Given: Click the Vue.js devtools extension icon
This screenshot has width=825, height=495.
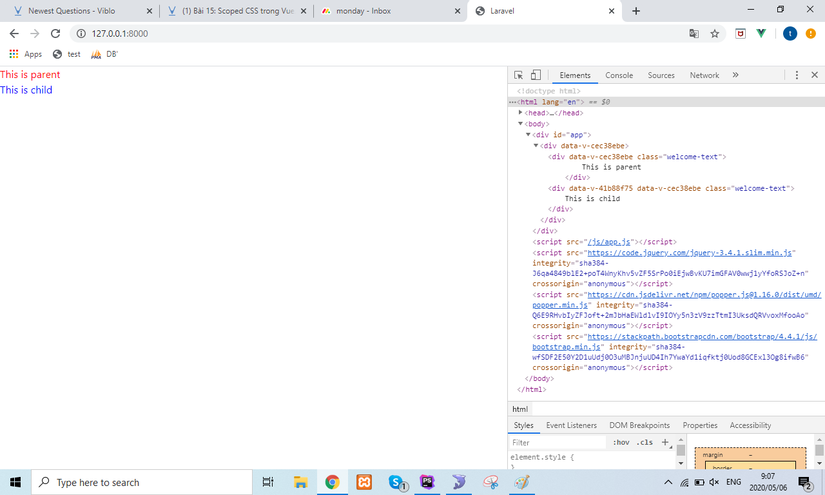Looking at the screenshot, I should (x=760, y=33).
